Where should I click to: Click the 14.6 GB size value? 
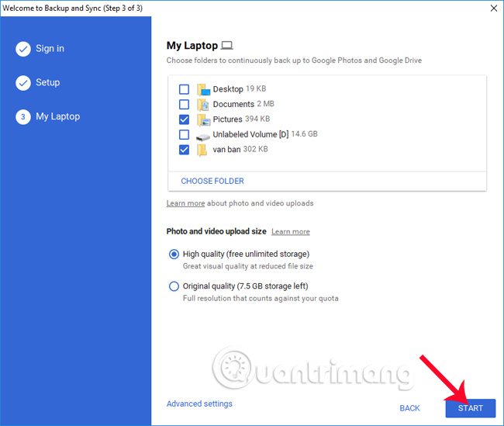pos(305,133)
